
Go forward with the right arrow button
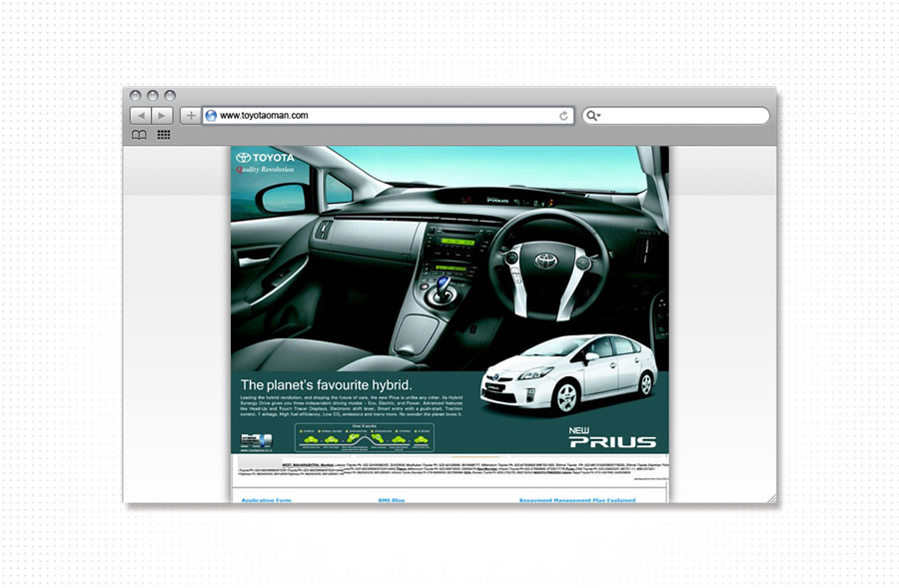pyautogui.click(x=162, y=116)
